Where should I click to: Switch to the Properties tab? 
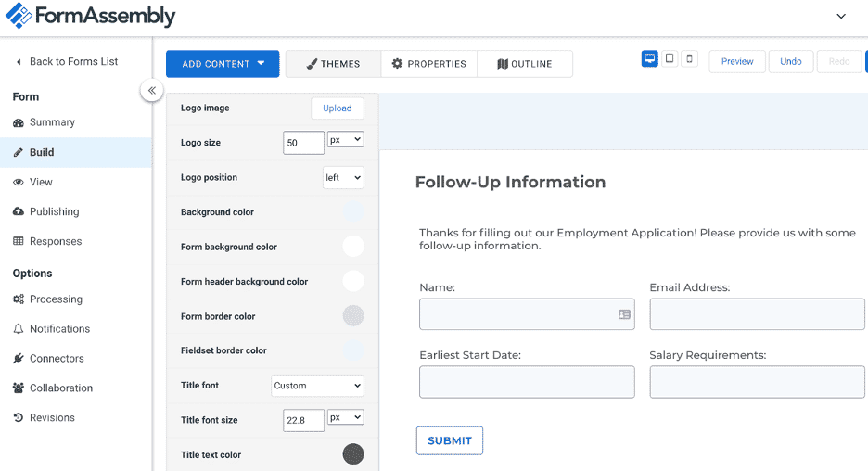click(428, 64)
